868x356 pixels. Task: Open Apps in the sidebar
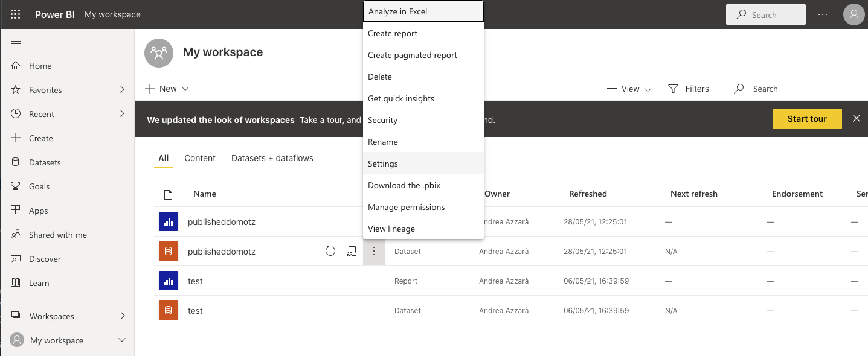coord(67,211)
